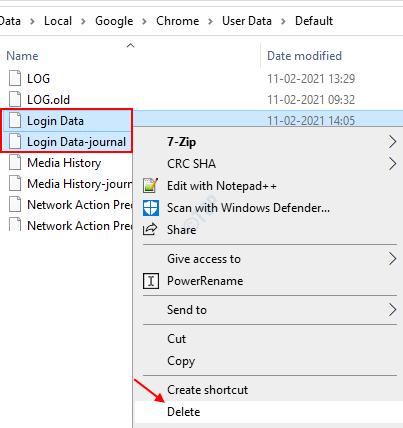The height and width of the screenshot is (428, 403).
Task: Click the Media History file icon
Action: point(15,163)
